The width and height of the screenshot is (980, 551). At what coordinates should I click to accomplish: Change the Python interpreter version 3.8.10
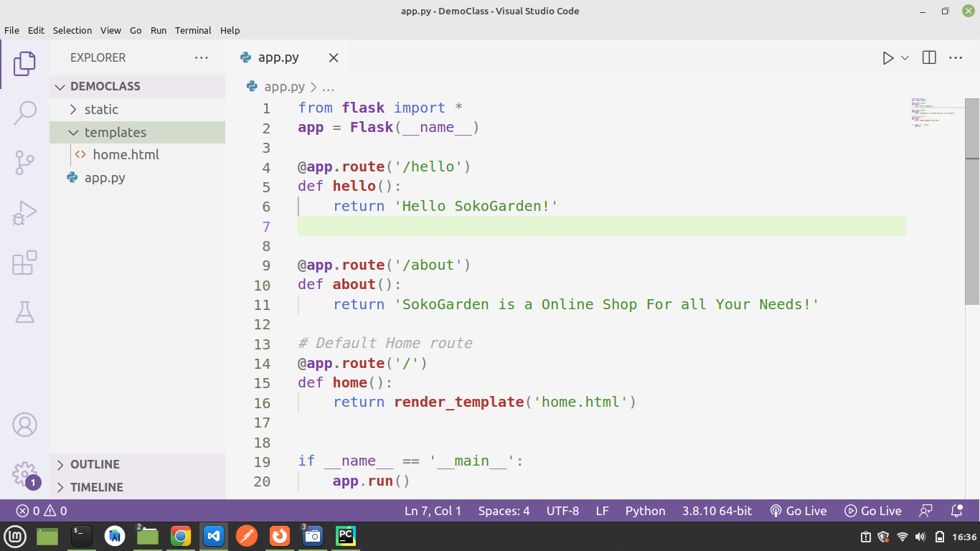[716, 510]
